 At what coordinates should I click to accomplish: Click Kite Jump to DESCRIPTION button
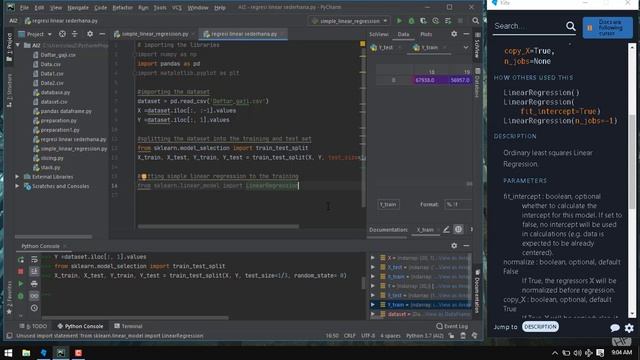click(x=540, y=327)
